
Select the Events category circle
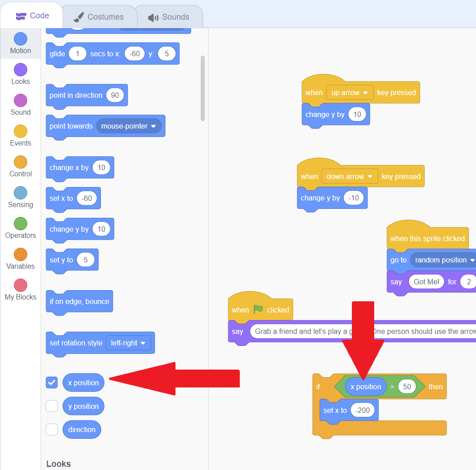[x=21, y=131]
